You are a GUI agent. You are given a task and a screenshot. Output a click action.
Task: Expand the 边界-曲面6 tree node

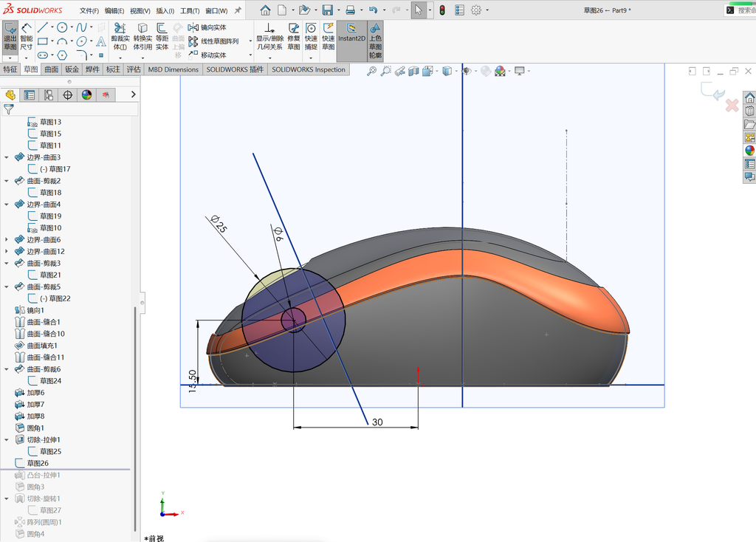(x=6, y=240)
